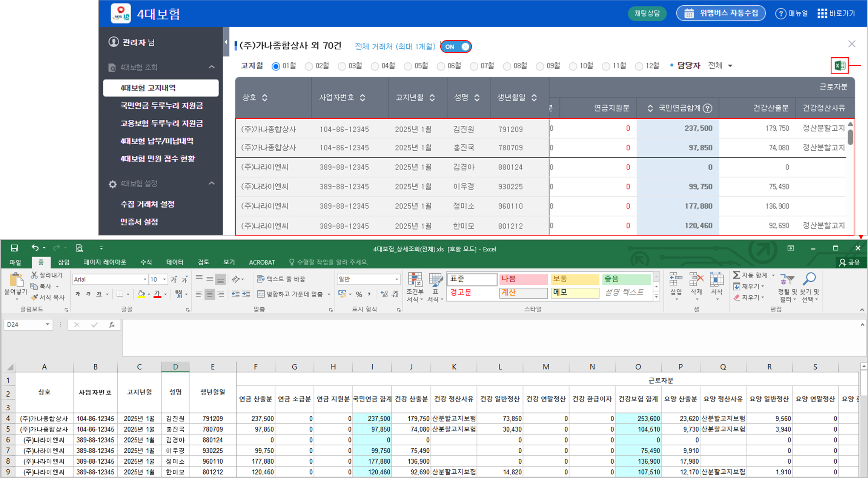Click the 위멤버스 자동수집 button
This screenshot has height=478, width=868.
click(x=721, y=13)
